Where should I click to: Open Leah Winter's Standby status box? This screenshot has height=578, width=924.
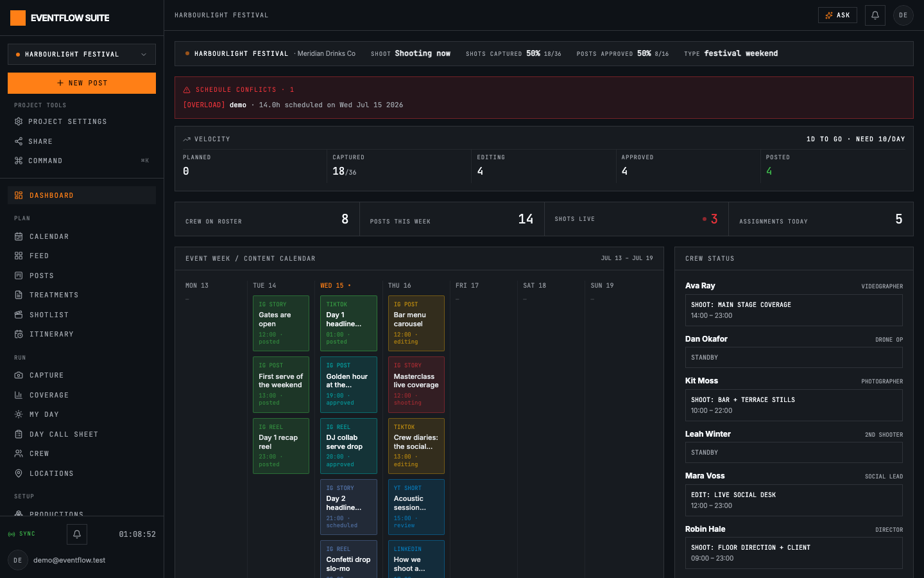tap(794, 453)
